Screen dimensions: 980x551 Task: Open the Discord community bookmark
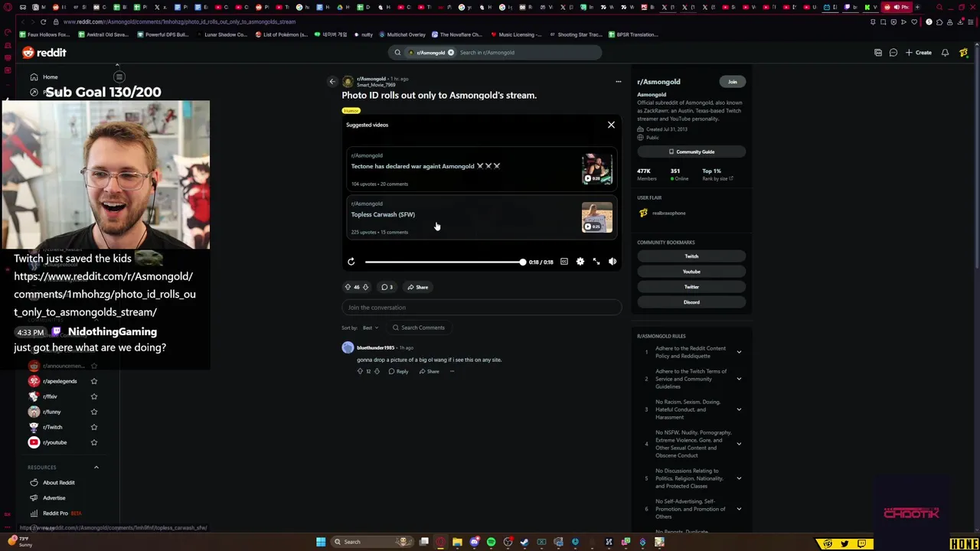click(691, 302)
